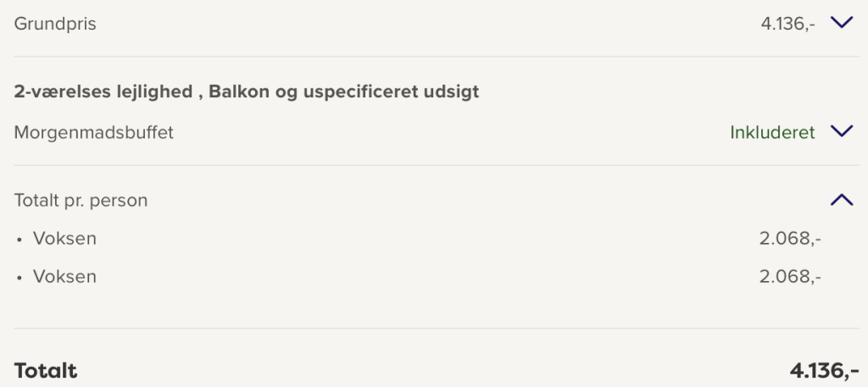Expand the Morgenmadsbuffet details chevron

point(841,132)
